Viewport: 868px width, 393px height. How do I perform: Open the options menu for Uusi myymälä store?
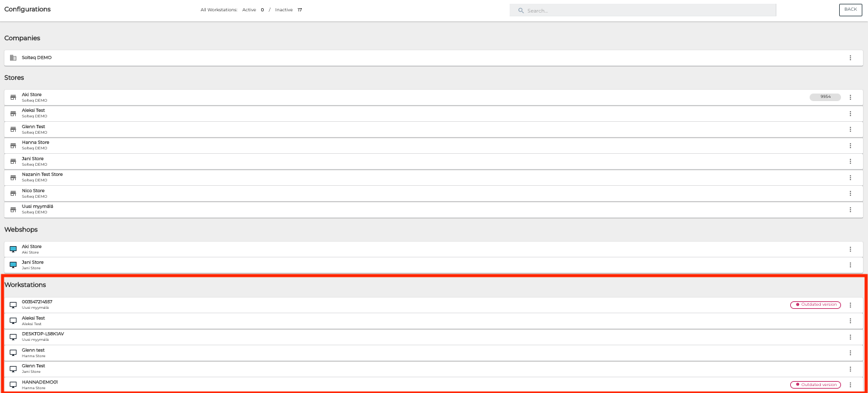coord(850,210)
